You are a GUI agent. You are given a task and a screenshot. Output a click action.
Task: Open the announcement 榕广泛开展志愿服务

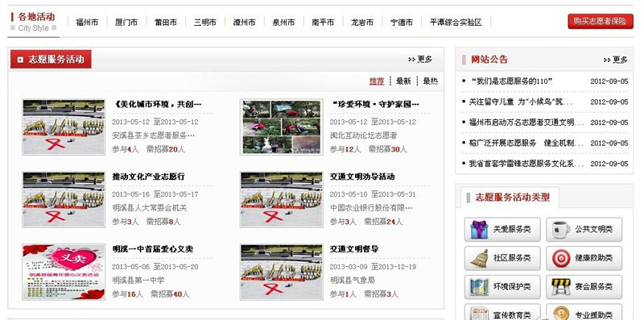pos(526,143)
